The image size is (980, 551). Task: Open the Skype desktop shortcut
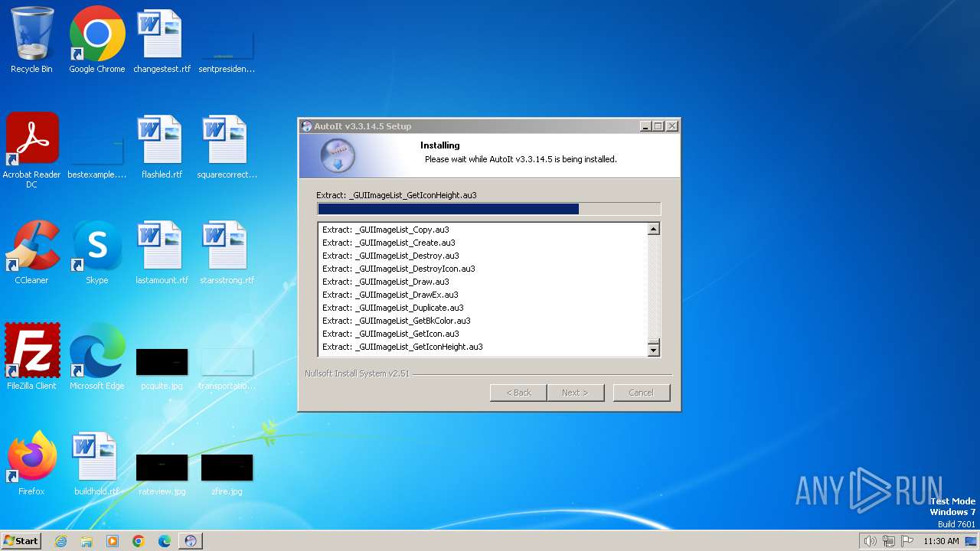pyautogui.click(x=97, y=251)
